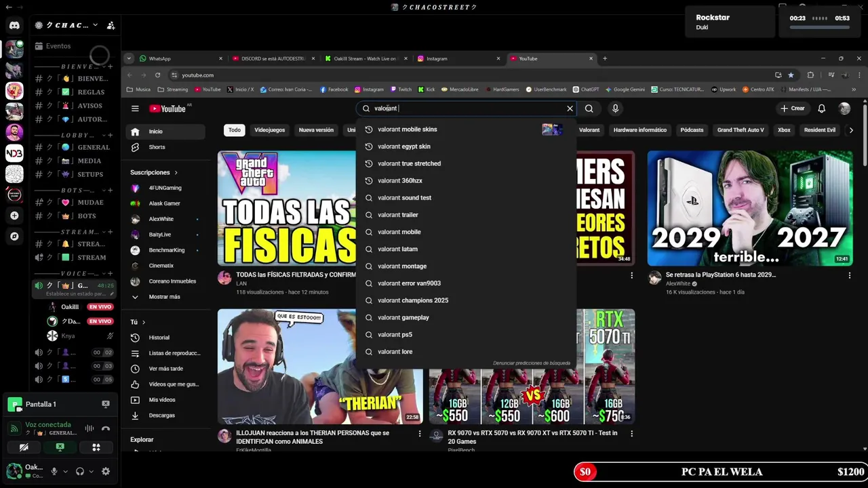Show more bookmarks overflow chevron

[854, 89]
